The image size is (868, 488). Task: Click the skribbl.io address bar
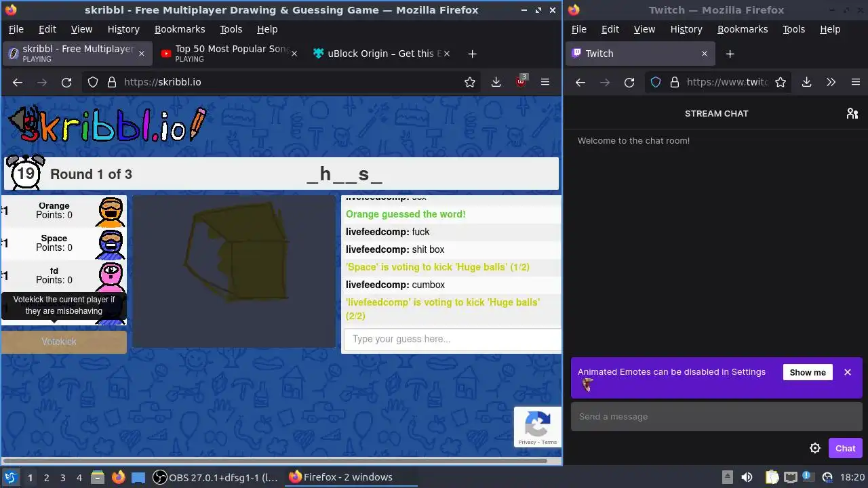(288, 82)
